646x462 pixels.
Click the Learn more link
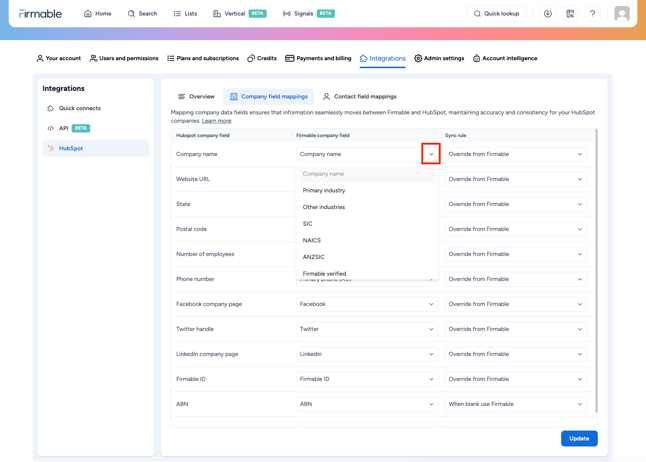coord(216,121)
